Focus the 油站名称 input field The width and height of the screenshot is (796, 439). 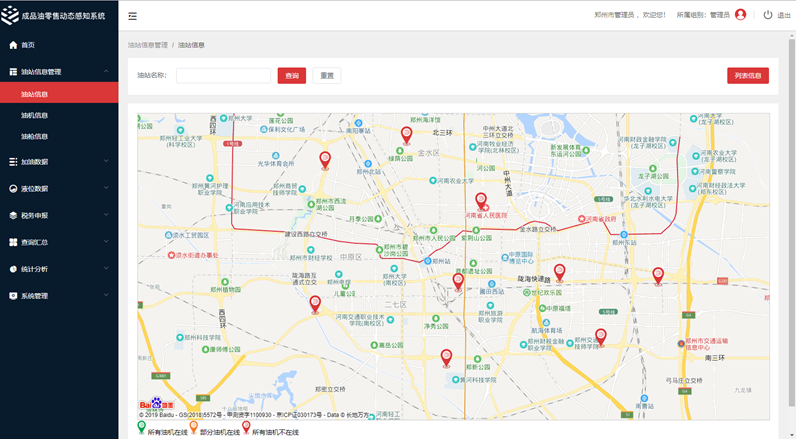point(223,76)
